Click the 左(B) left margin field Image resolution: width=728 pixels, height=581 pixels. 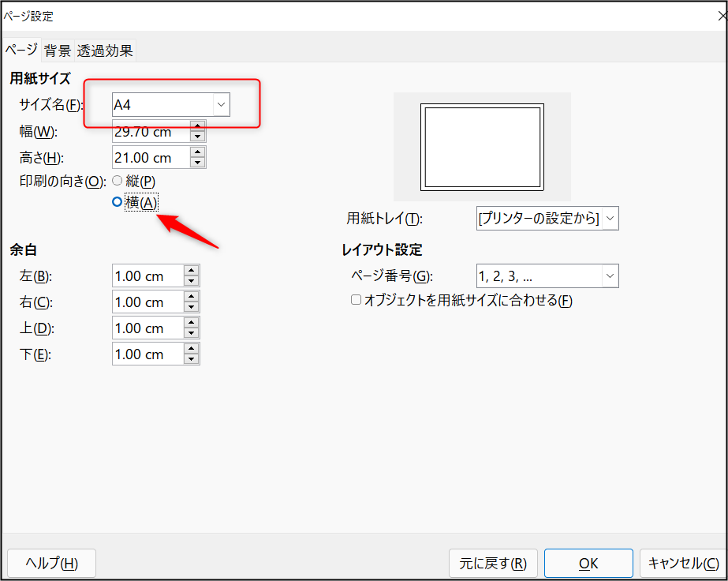148,276
